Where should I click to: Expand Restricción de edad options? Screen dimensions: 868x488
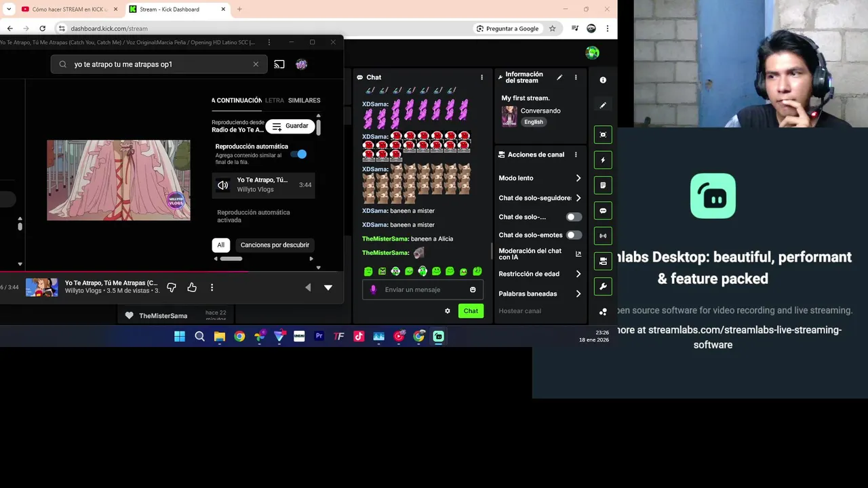578,274
